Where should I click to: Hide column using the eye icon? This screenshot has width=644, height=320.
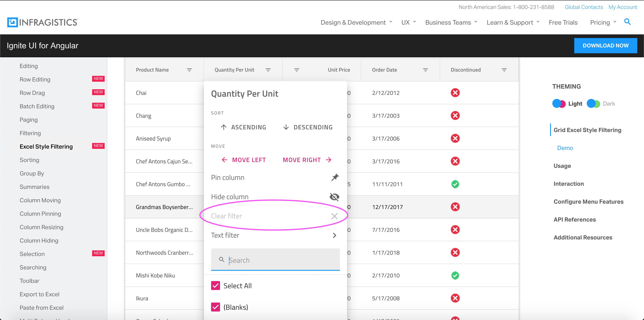pos(335,197)
